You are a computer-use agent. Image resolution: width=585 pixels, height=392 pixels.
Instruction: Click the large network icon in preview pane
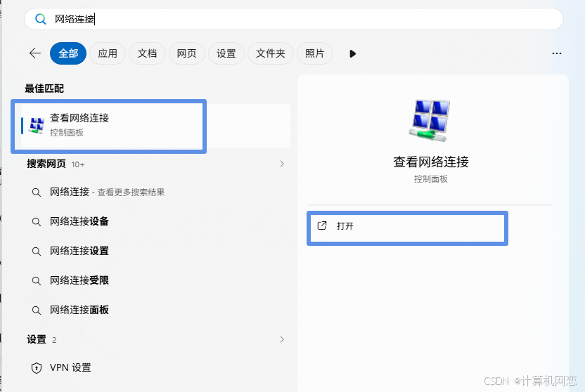pyautogui.click(x=430, y=121)
